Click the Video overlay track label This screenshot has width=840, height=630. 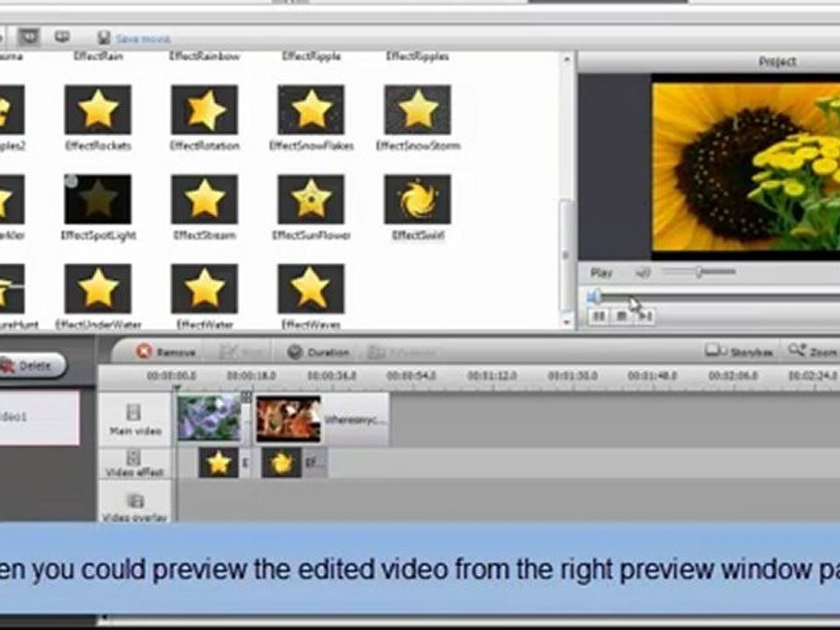(134, 517)
